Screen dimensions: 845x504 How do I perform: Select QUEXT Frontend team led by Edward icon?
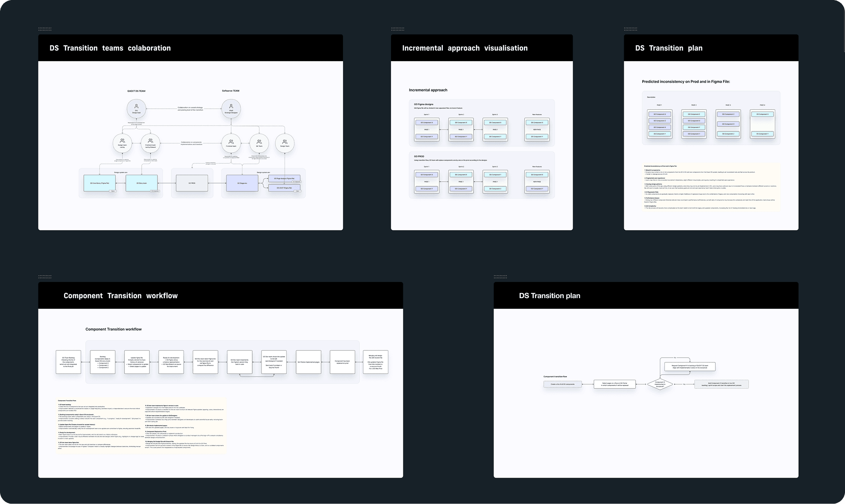[x=151, y=141]
